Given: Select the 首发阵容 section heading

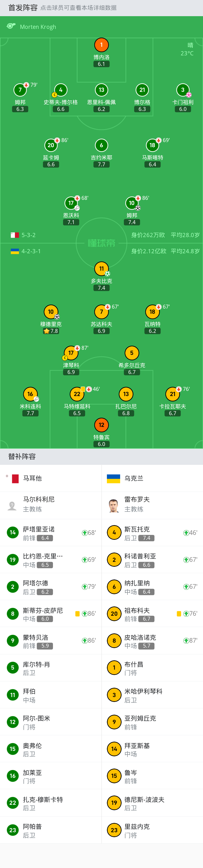Looking at the screenshot, I should [x=23, y=8].
